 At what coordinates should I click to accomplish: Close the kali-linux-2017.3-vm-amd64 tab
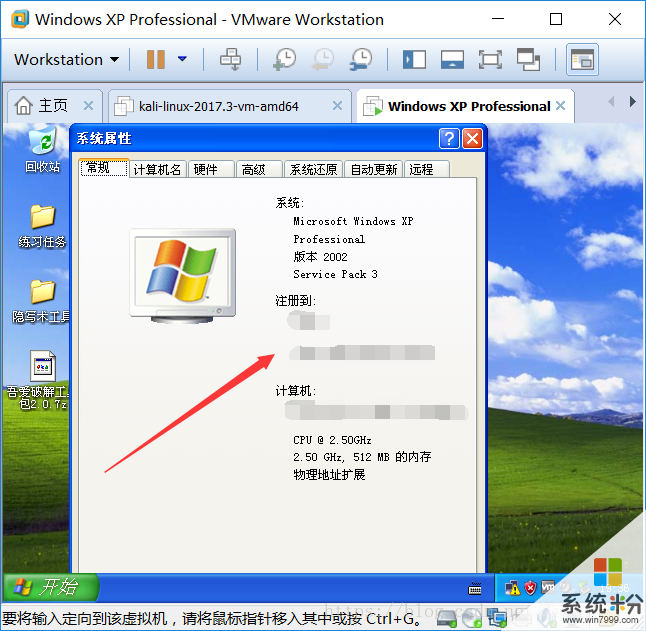pyautogui.click(x=337, y=106)
